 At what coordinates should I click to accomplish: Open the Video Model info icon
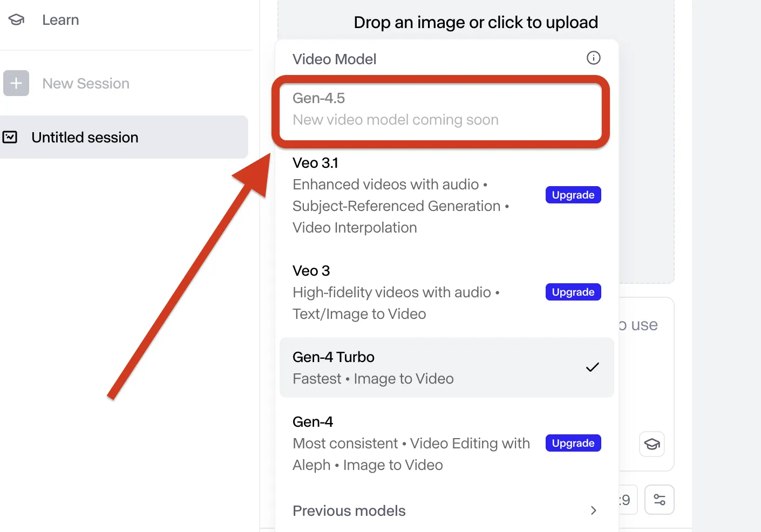coord(593,58)
